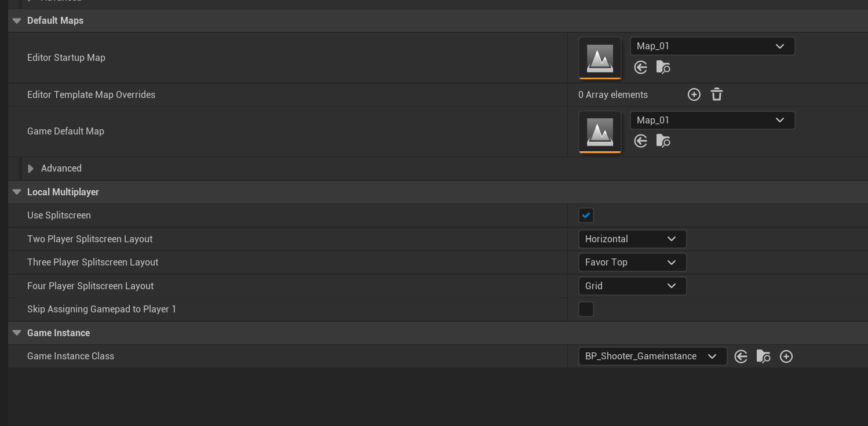This screenshot has width=868, height=426.
Task: Add element to Editor Template Map Overrides
Action: (x=694, y=94)
